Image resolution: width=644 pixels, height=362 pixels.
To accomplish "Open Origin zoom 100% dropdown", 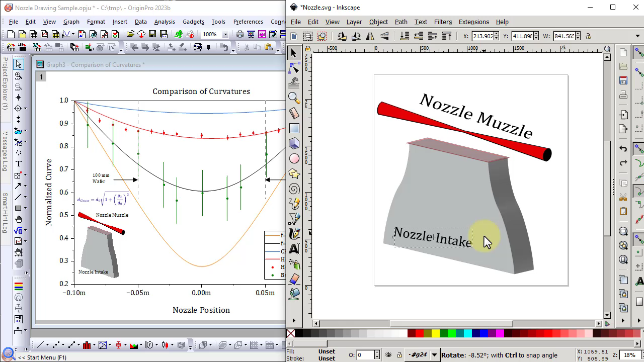I will (225, 34).
